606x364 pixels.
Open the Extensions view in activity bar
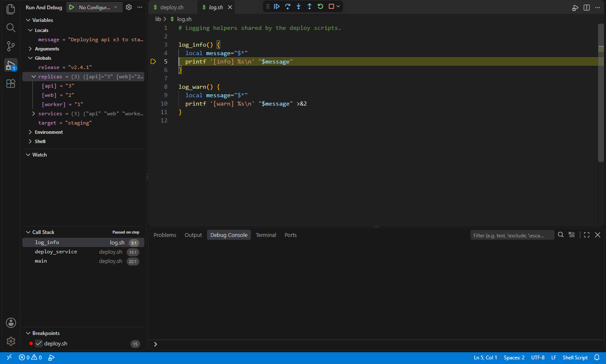pyautogui.click(x=11, y=83)
